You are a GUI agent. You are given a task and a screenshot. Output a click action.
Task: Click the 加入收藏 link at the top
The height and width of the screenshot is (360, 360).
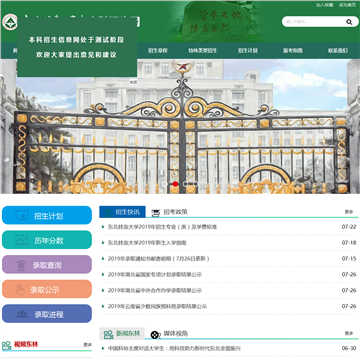click(x=325, y=5)
